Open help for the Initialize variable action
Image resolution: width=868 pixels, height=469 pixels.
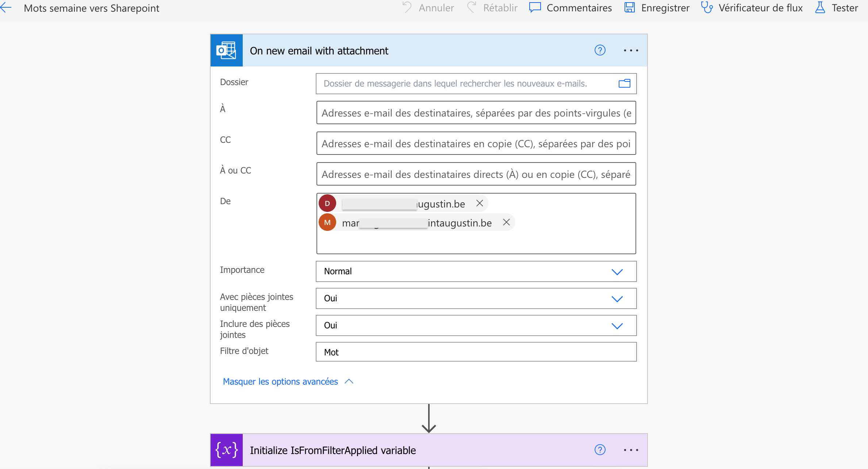pyautogui.click(x=600, y=450)
